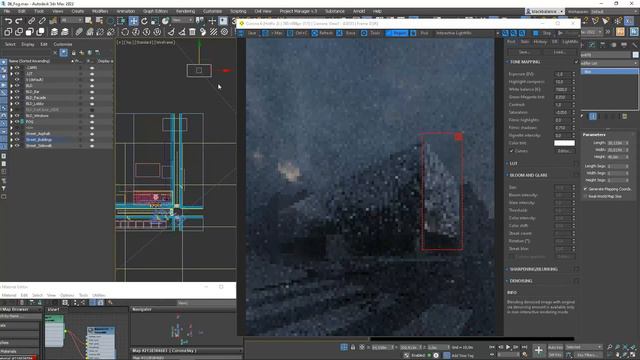This screenshot has width=640, height=360.
Task: Click the layer stack icon in second toolbar
Action: (54, 31)
